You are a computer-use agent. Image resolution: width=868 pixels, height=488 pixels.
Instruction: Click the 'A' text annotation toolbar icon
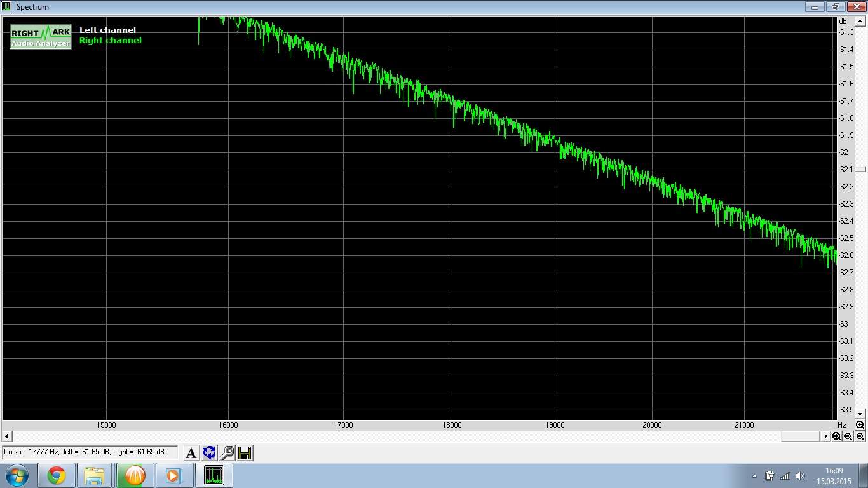191,453
